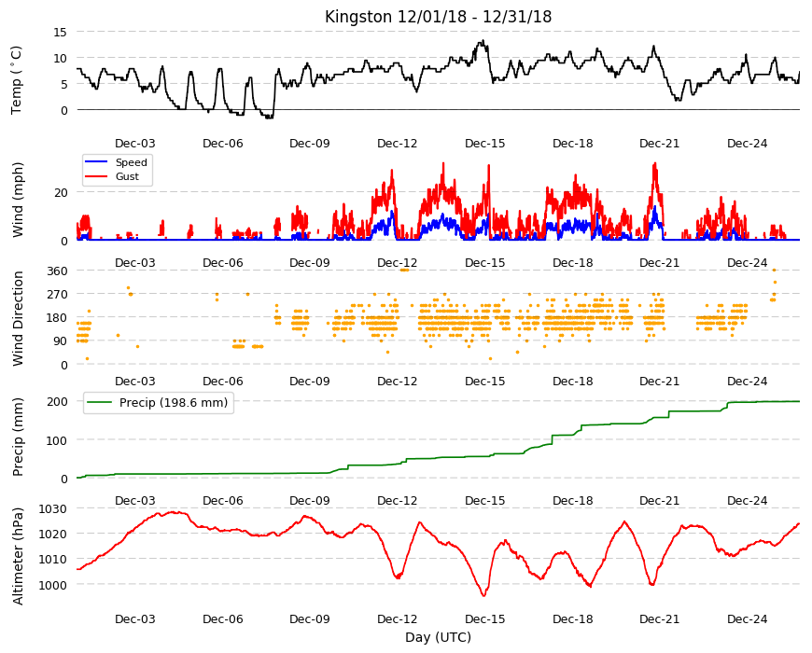Click the 200 precipitation tick label
Screen dimensions: 812x653
(57, 401)
